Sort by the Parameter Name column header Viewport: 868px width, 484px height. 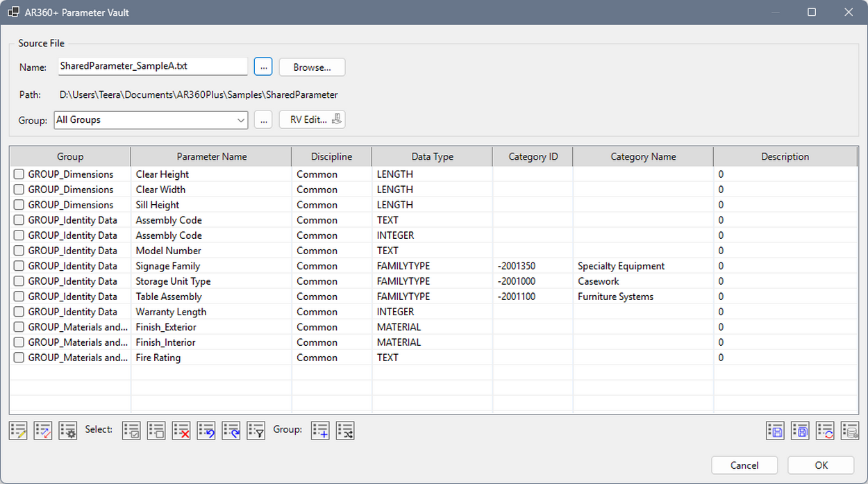pos(211,157)
